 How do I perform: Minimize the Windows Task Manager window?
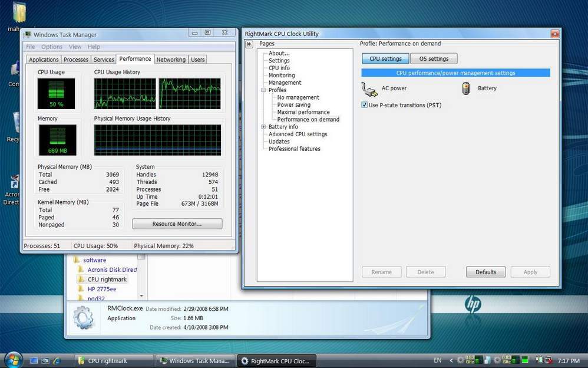[x=194, y=32]
